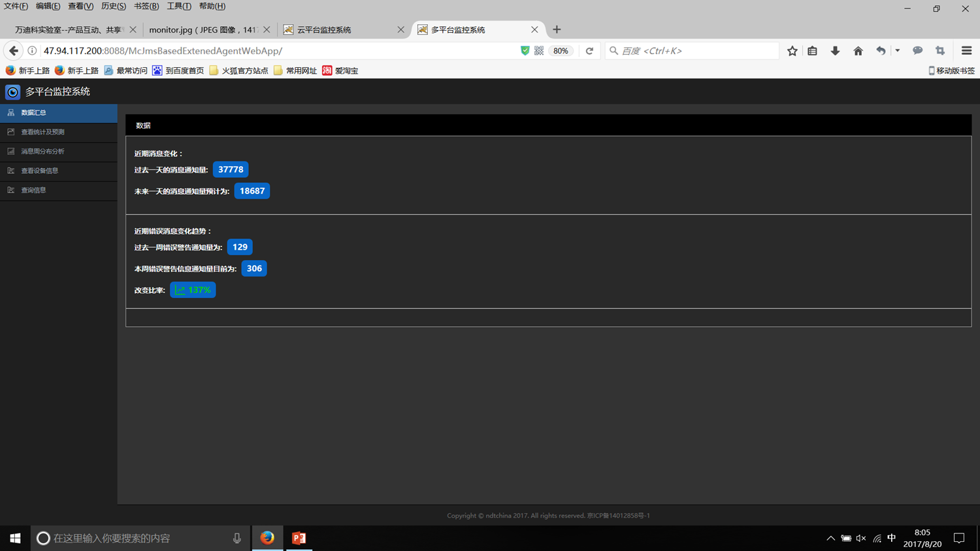Show hidden system tray icons
The height and width of the screenshot is (551, 980).
830,539
